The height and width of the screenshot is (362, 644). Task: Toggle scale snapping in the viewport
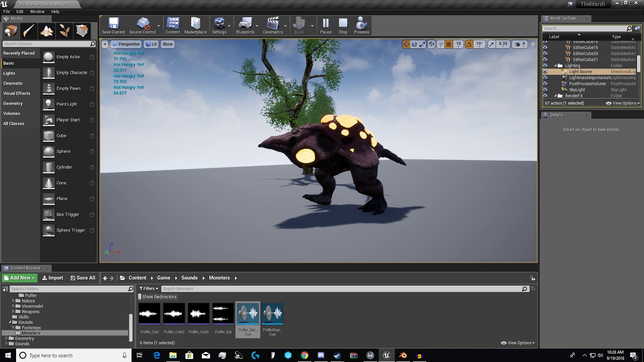click(492, 44)
